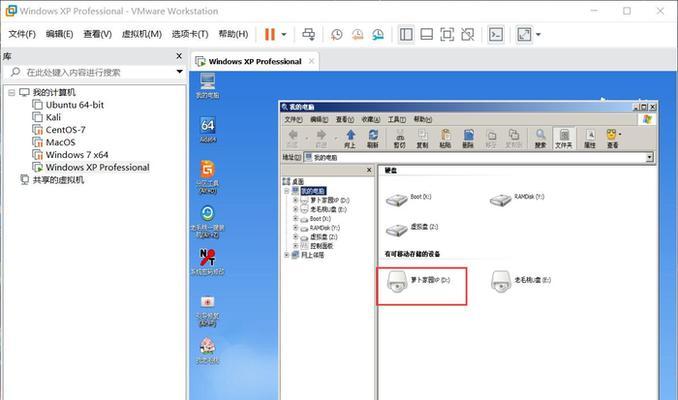Open the console view icon
The height and width of the screenshot is (400, 678).
pos(496,35)
